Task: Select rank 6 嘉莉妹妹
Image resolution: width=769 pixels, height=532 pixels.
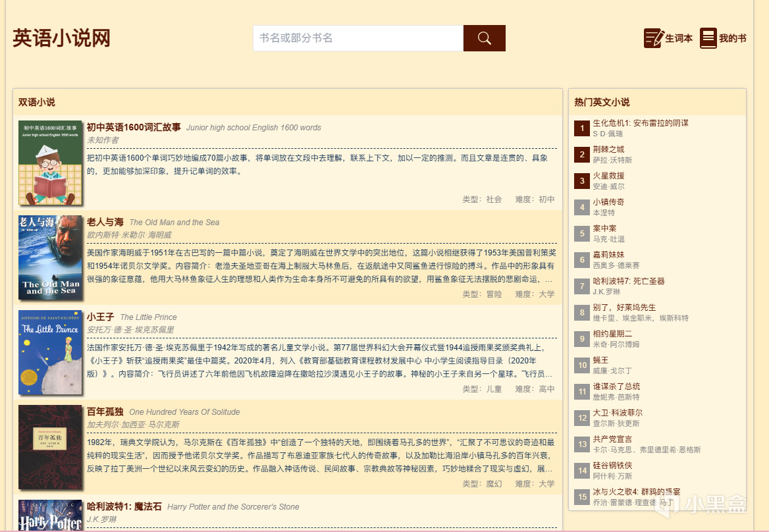Action: coord(608,255)
